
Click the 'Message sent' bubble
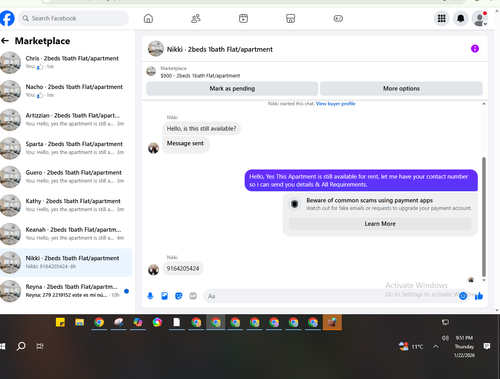tap(185, 144)
